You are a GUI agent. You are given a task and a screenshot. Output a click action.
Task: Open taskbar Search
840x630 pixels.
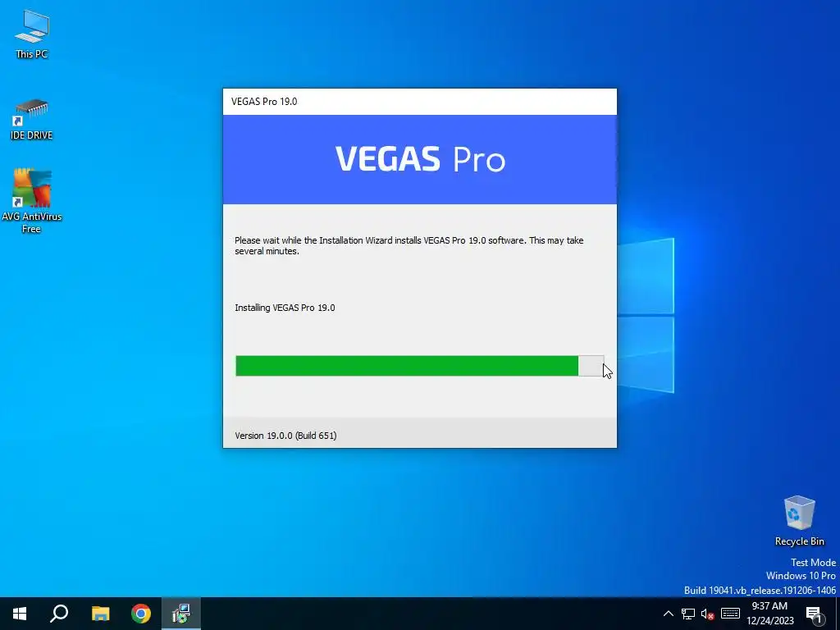pyautogui.click(x=59, y=614)
